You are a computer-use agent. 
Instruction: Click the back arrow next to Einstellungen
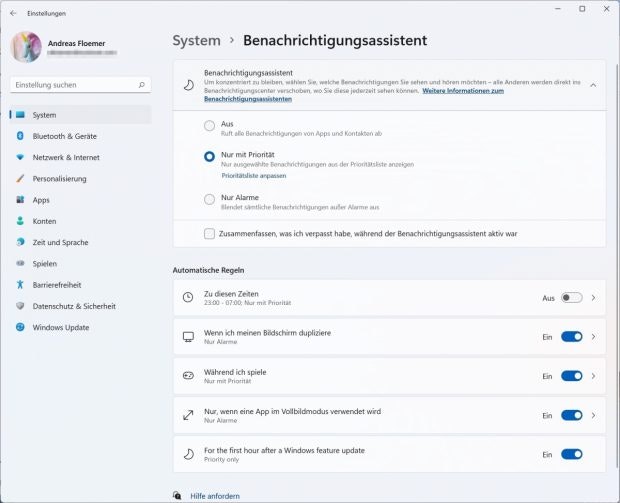coord(13,13)
